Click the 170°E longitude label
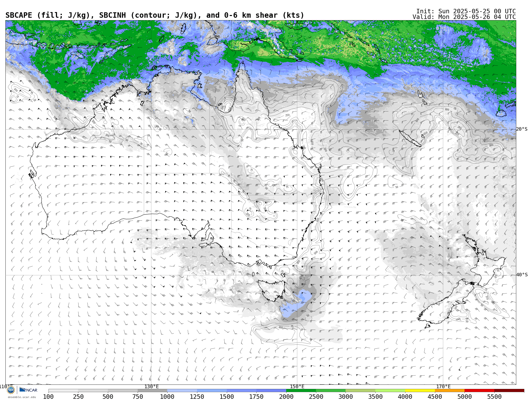The width and height of the screenshot is (532, 400). click(443, 387)
